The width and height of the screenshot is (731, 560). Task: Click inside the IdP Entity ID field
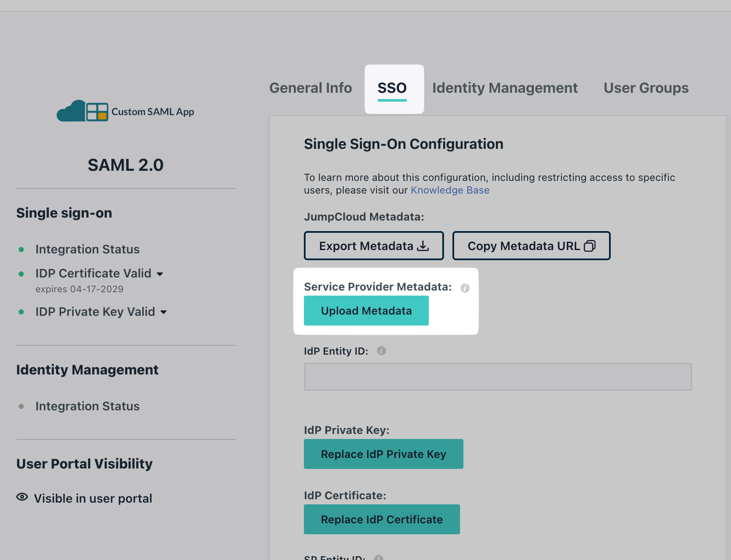click(497, 377)
